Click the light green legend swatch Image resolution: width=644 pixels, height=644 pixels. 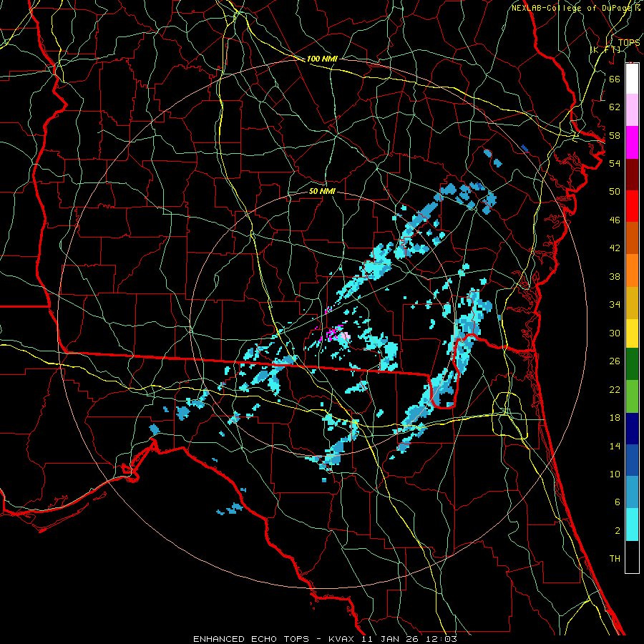632,396
